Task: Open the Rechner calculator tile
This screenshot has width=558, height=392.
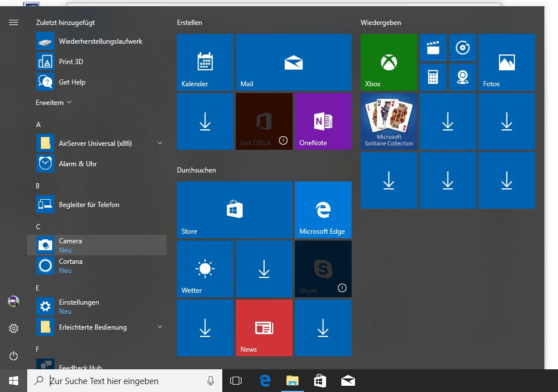Action: [433, 77]
